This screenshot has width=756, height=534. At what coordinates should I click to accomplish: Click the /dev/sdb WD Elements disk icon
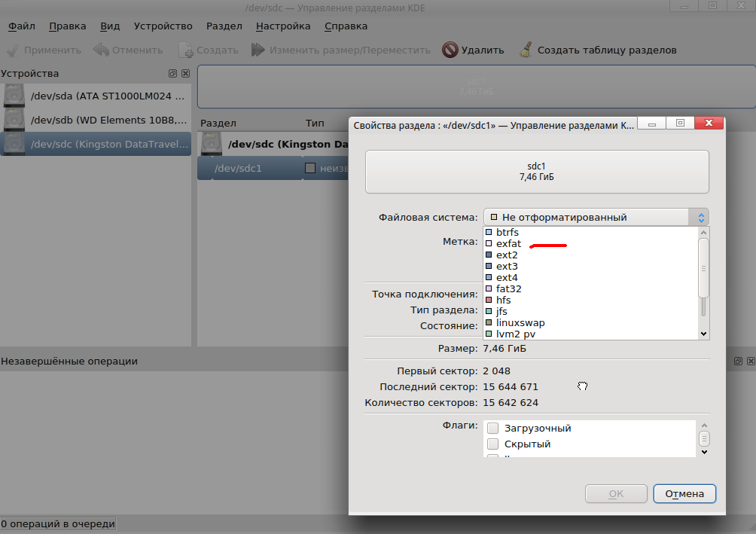(x=14, y=120)
